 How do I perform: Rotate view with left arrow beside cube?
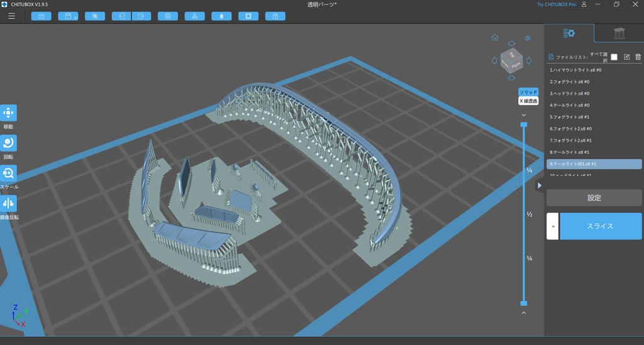[494, 61]
